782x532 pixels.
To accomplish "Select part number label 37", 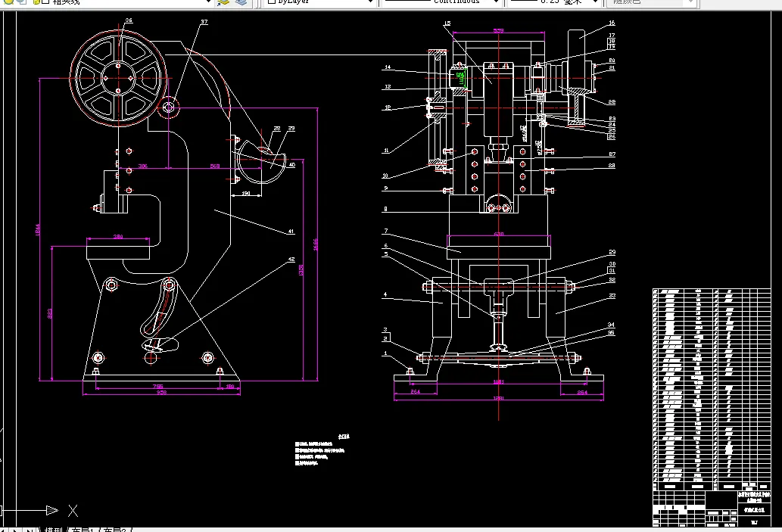I will coord(204,22).
